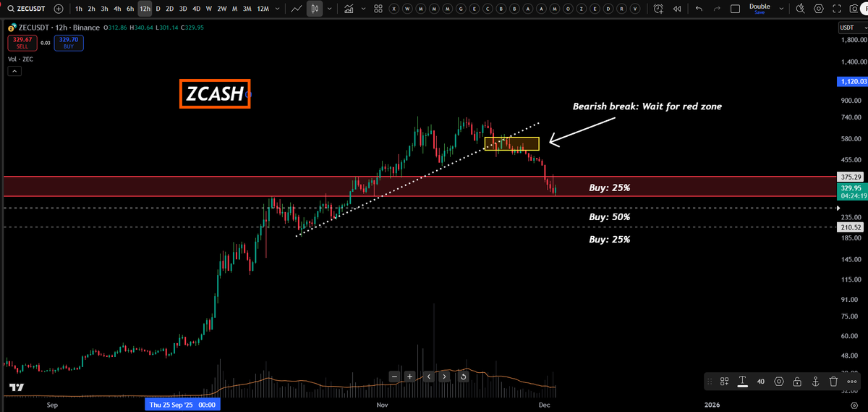This screenshot has height=412, width=868.
Task: Click the circled C indicator shortcut
Action: 488,9
